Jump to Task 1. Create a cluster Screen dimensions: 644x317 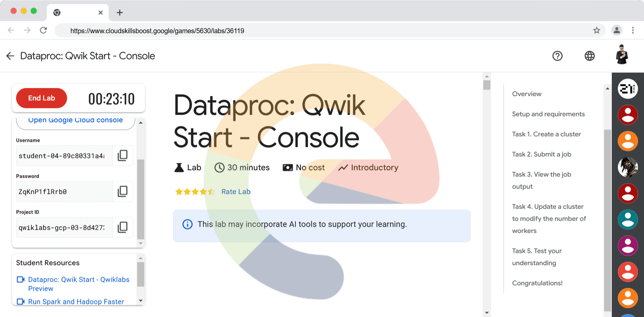[x=546, y=134]
